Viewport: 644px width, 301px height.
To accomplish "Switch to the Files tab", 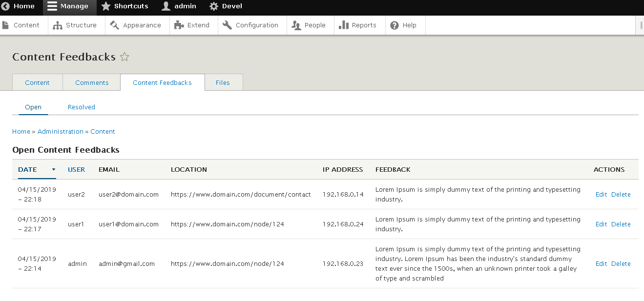I will coord(223,82).
